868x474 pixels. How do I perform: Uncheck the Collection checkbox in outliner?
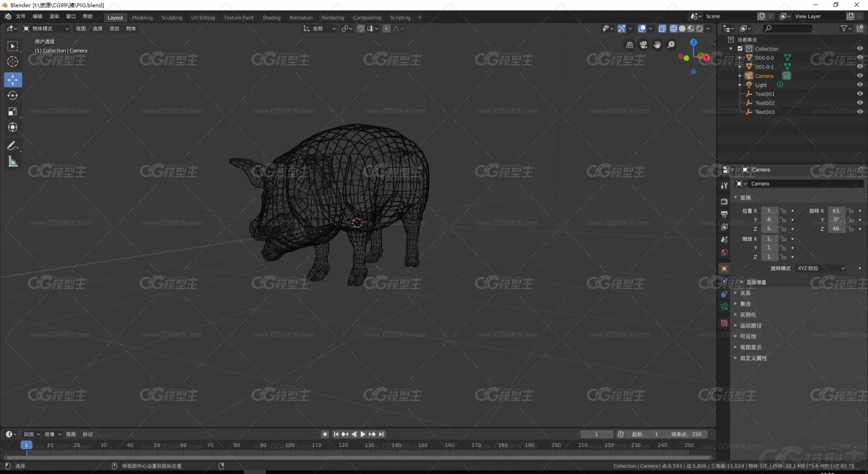tap(740, 48)
